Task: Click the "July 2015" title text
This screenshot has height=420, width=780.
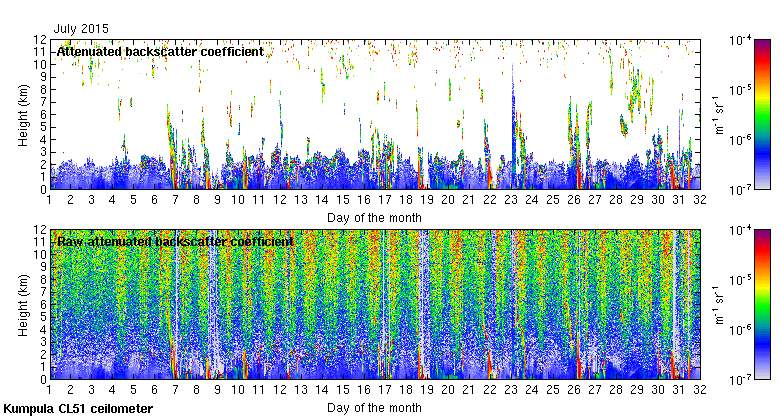Action: (81, 29)
